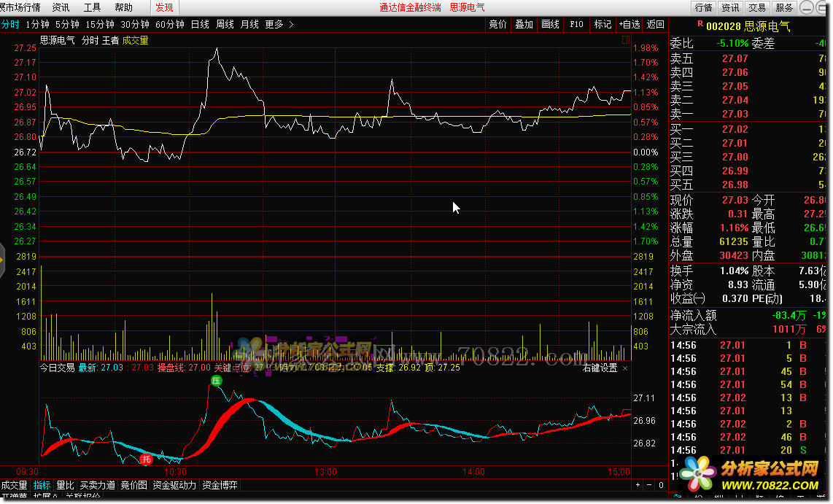Click the 大宗流入 1011万 row
Image resolution: width=833 pixels, height=504 pixels.
coord(748,329)
